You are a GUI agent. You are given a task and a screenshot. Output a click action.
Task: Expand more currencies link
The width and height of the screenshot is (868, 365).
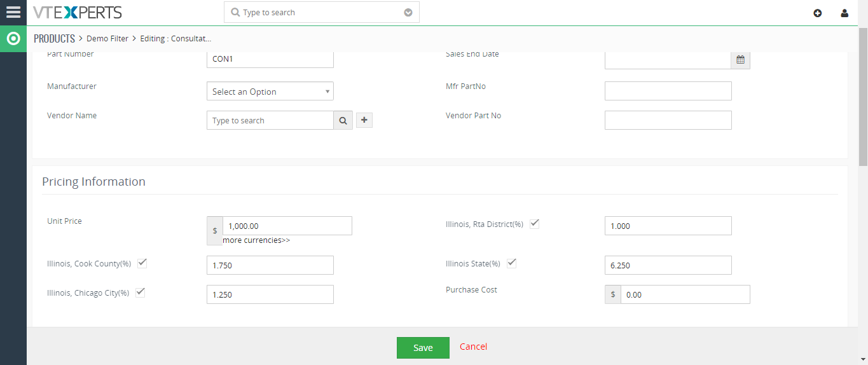click(x=256, y=240)
